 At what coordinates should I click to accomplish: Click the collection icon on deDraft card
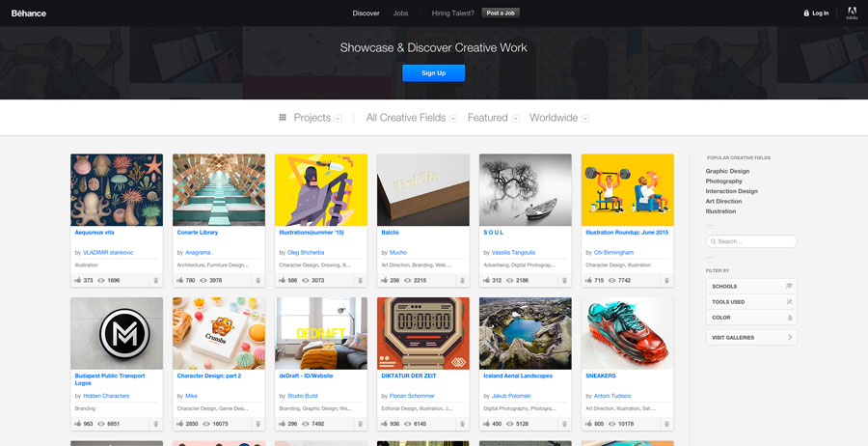click(x=360, y=425)
